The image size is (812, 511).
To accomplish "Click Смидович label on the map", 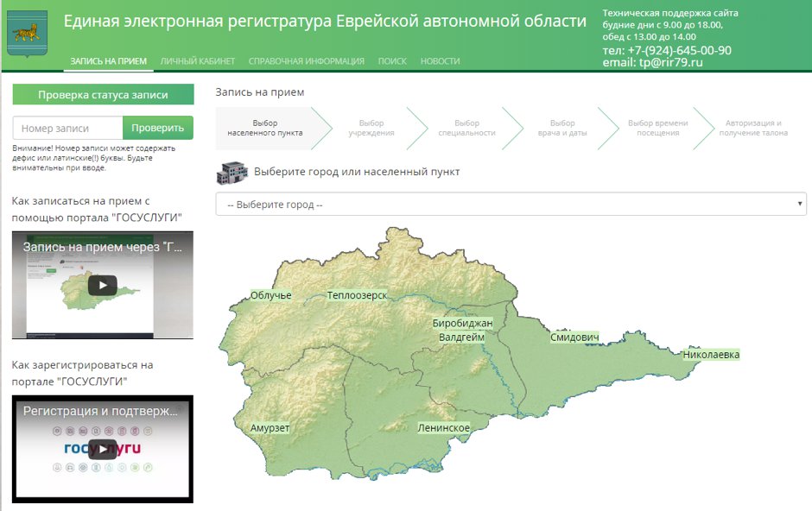I will 574,338.
